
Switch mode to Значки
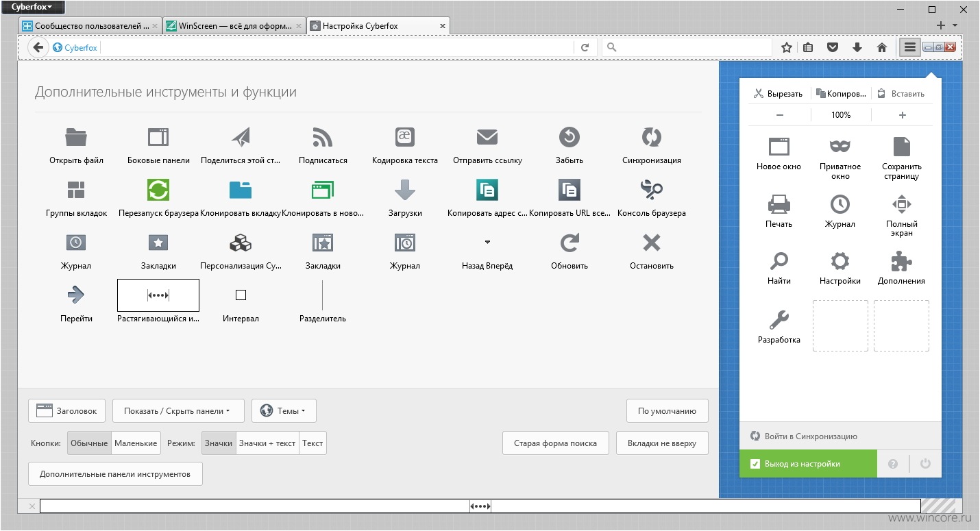[219, 443]
